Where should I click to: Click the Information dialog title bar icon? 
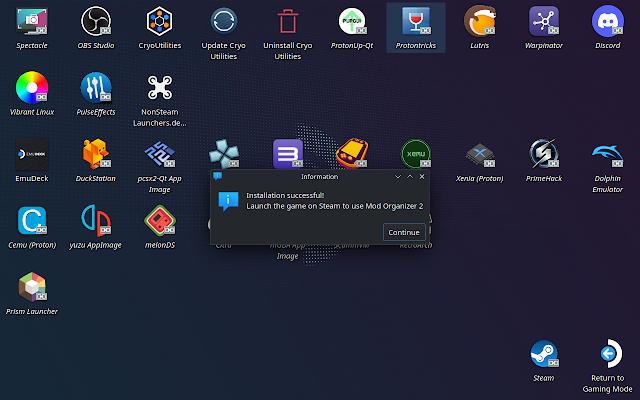tap(218, 176)
